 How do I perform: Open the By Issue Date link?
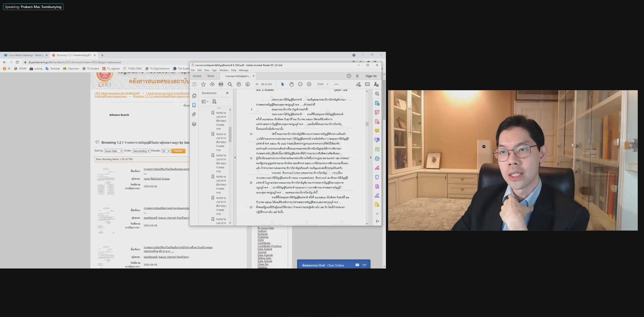[266, 228]
